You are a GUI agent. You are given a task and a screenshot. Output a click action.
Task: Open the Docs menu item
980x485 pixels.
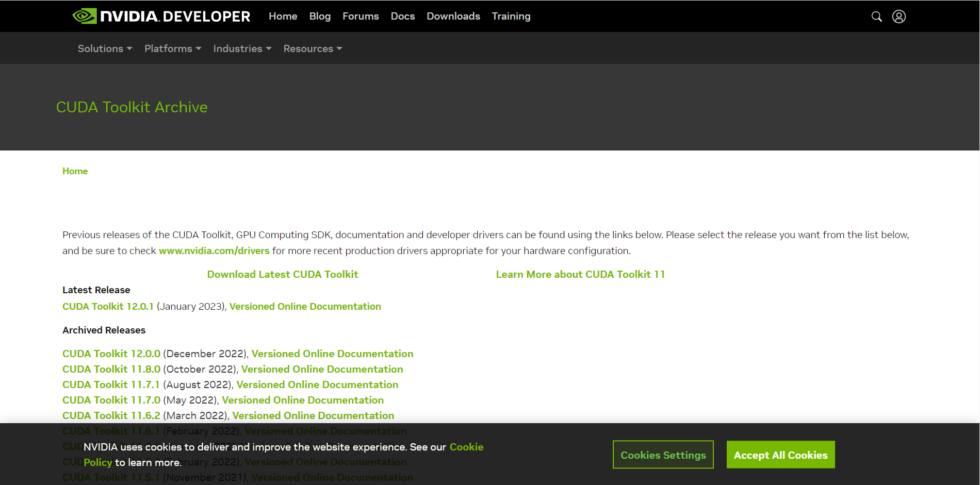point(403,16)
